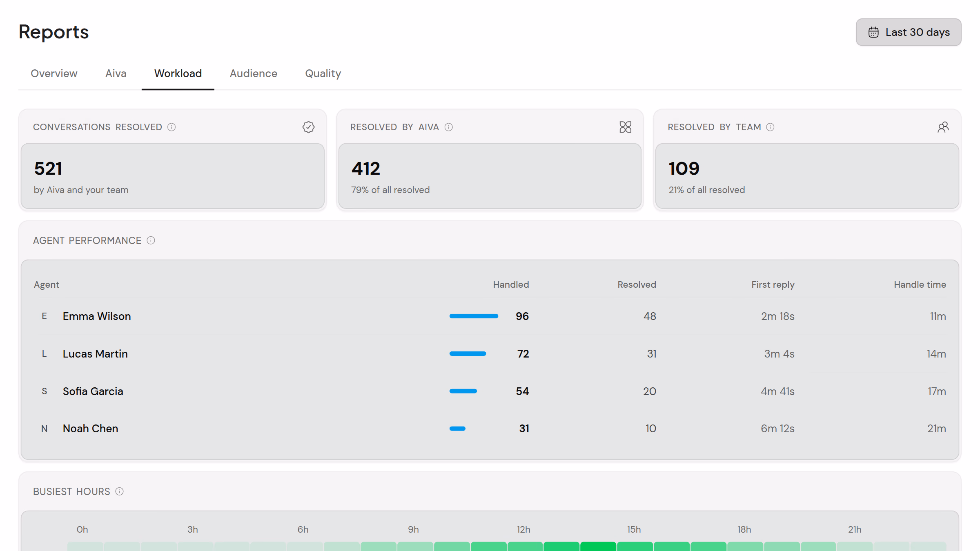The width and height of the screenshot is (980, 551).
Task: Click the 15h label in Busiest Hours
Action: pyautogui.click(x=634, y=530)
